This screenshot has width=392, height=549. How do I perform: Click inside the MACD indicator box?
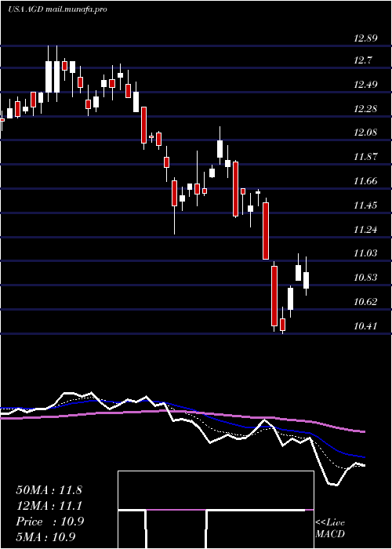[x=216, y=510]
